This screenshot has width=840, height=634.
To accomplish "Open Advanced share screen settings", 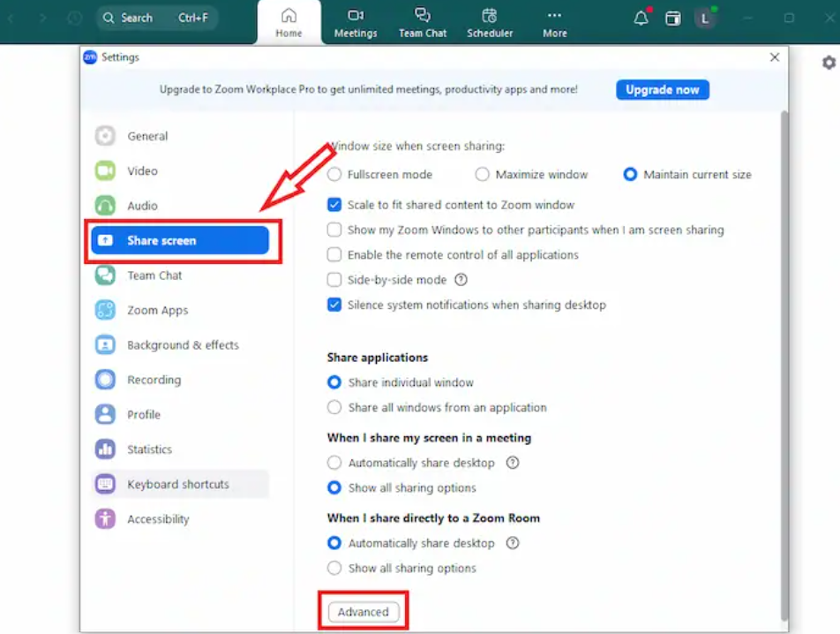I will coord(364,612).
